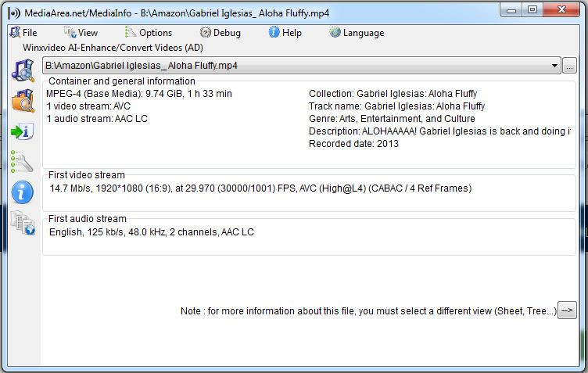Expand the file path dropdown arrow

[x=554, y=66]
